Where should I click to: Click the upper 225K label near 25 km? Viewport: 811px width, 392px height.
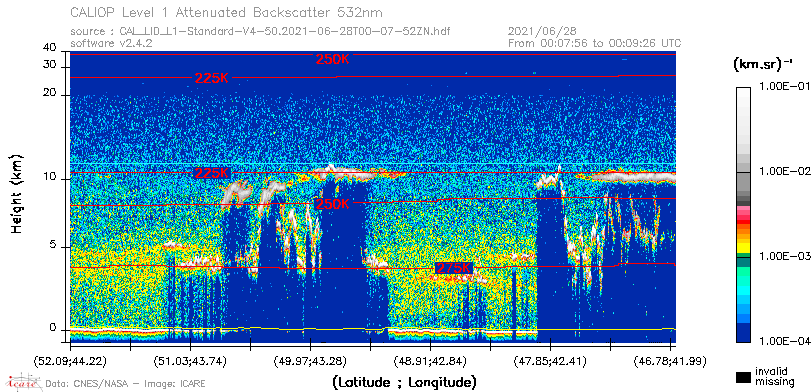[x=212, y=79]
